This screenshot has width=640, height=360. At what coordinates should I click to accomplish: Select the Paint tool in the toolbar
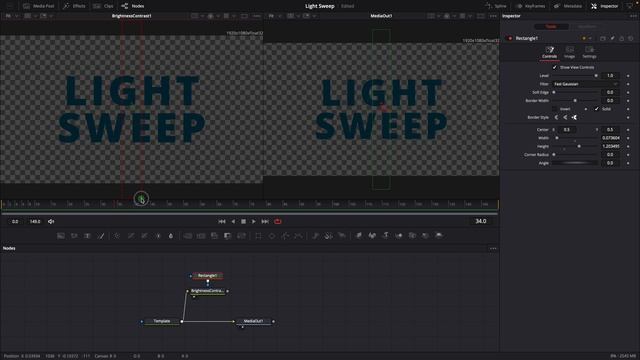pos(101,236)
